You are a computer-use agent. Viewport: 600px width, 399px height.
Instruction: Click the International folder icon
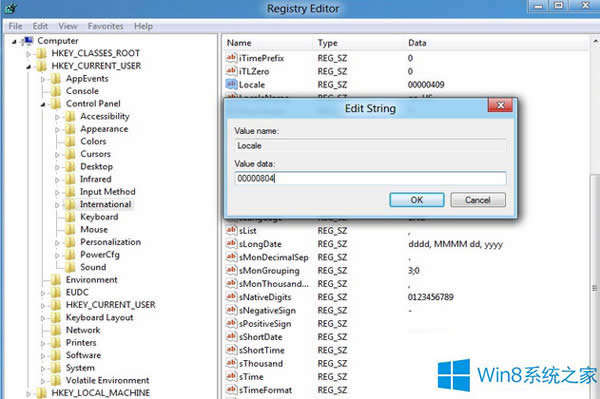(70, 204)
